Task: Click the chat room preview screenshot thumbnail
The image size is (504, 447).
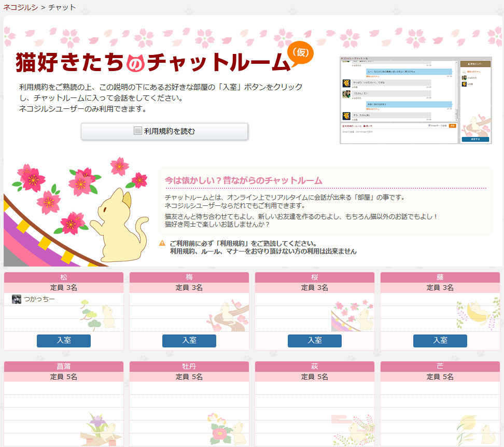Action: coord(415,100)
